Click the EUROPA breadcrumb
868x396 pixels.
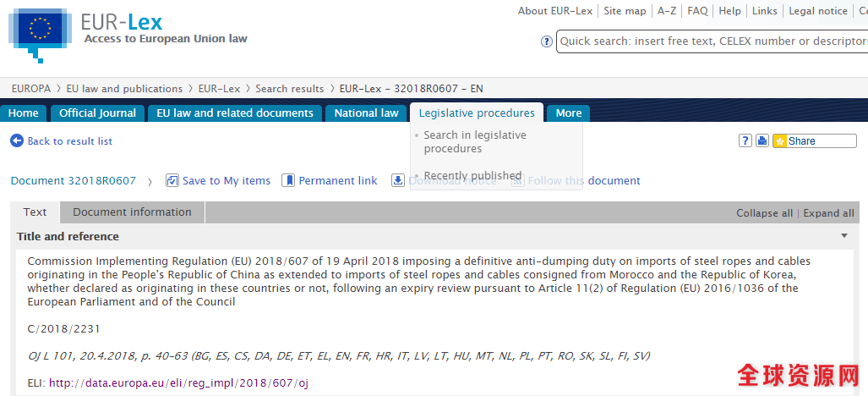click(x=31, y=89)
